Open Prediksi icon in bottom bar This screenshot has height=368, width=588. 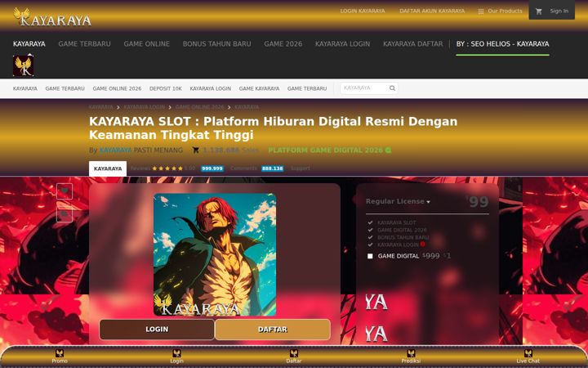point(411,353)
